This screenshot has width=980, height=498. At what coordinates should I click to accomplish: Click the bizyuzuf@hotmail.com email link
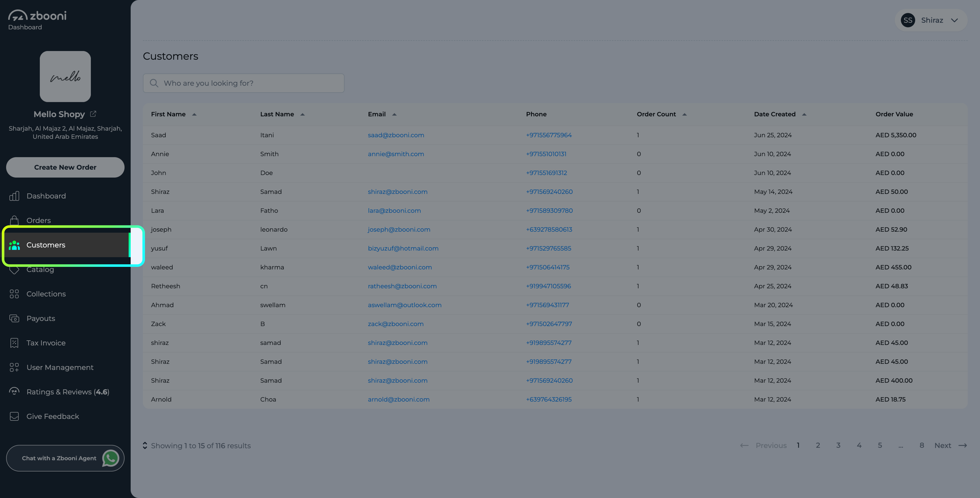pos(403,248)
